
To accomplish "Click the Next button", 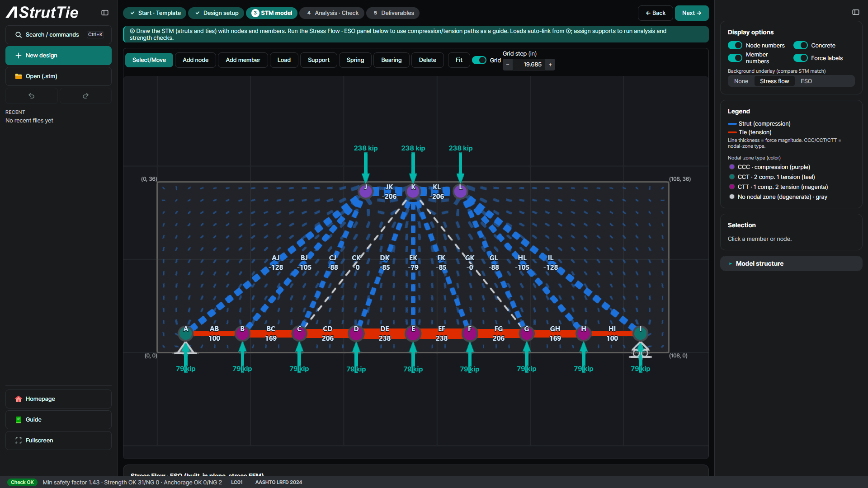I will pos(692,13).
